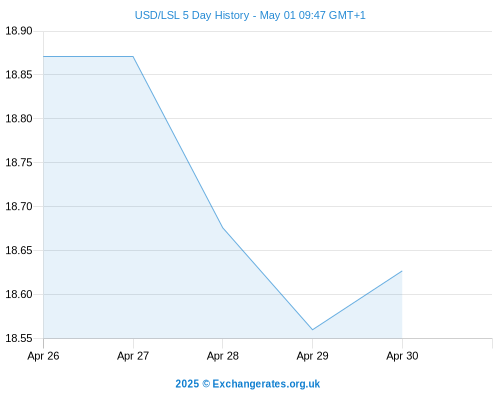Image resolution: width=495 pixels, height=400 pixels.
Task: Click the Apr 29 x-axis label
Action: 312,356
